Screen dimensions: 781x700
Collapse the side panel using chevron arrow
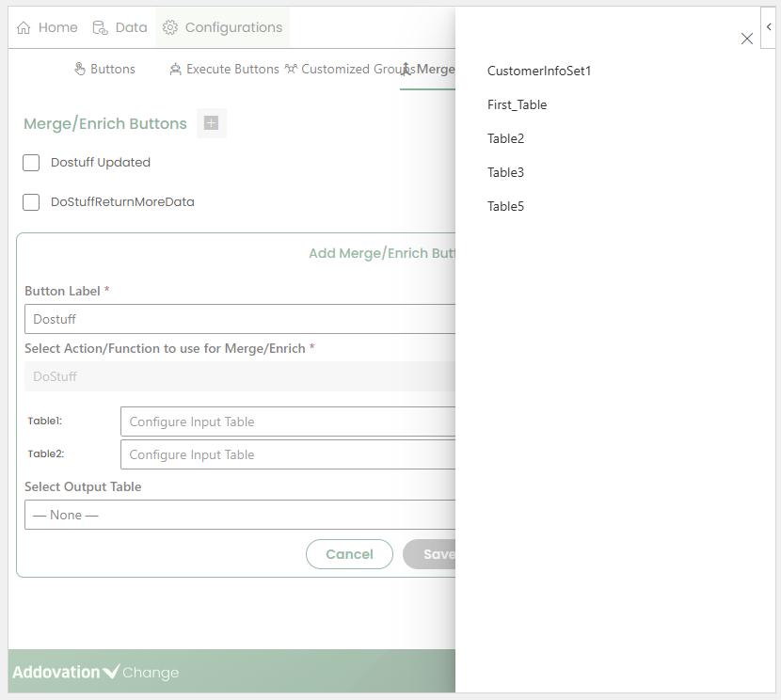(x=769, y=28)
